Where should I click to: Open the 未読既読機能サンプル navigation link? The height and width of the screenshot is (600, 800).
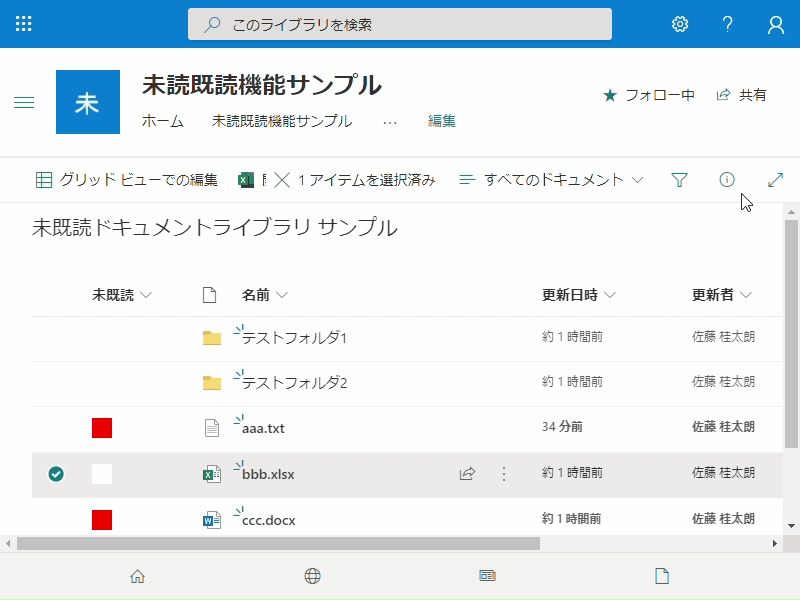click(282, 121)
